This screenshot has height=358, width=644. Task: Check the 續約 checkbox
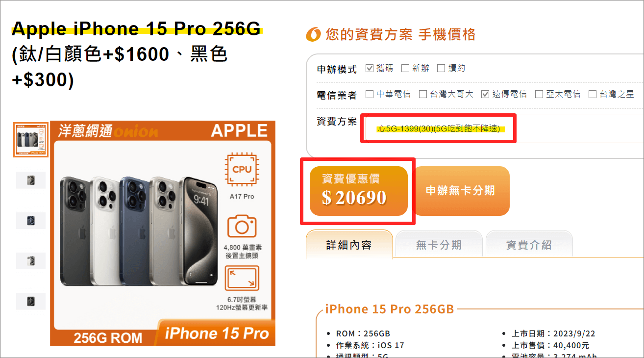pyautogui.click(x=441, y=68)
